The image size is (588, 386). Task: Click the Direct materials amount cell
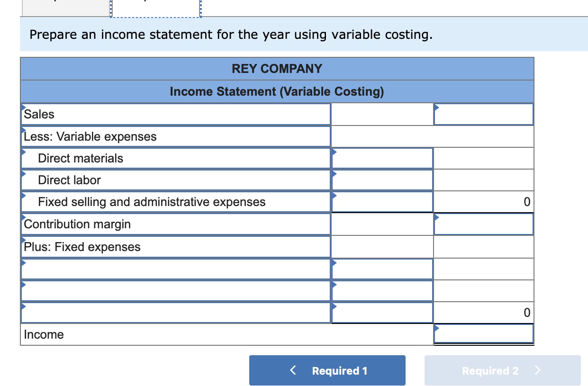tap(382, 158)
